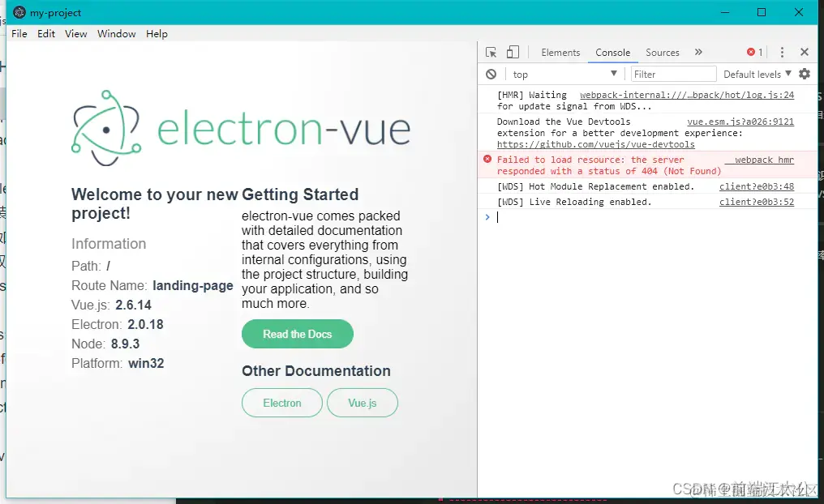Click the 'landing-page' route name value

pos(193,285)
